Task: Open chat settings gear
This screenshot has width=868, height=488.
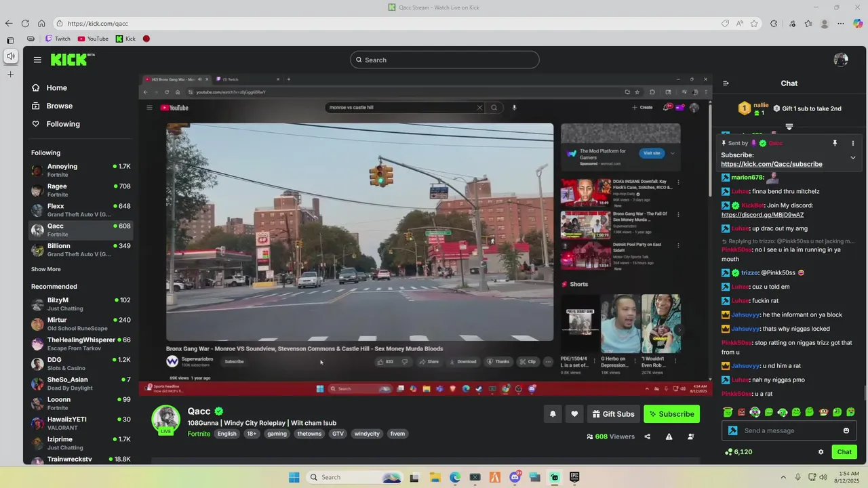Action: click(821, 451)
